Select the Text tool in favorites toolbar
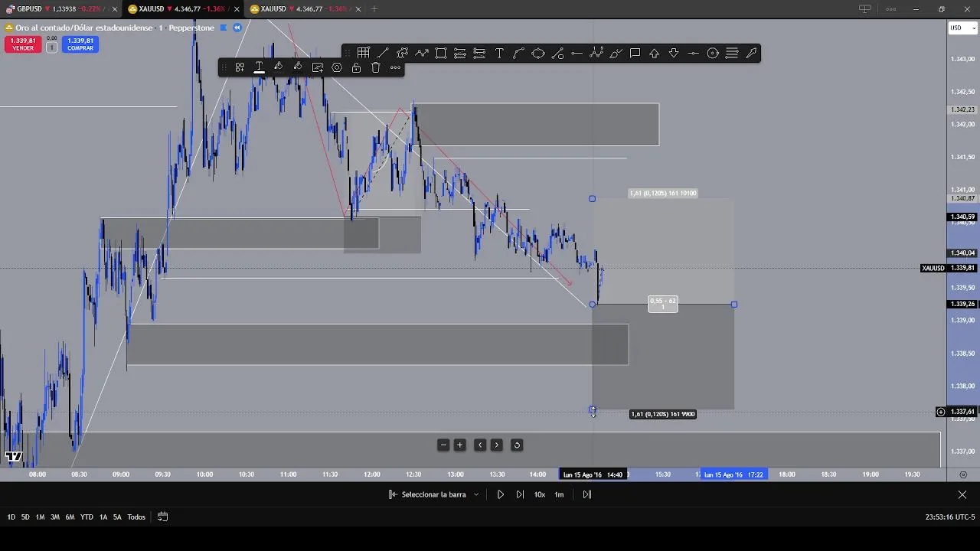980x551 pixels. pyautogui.click(x=499, y=53)
